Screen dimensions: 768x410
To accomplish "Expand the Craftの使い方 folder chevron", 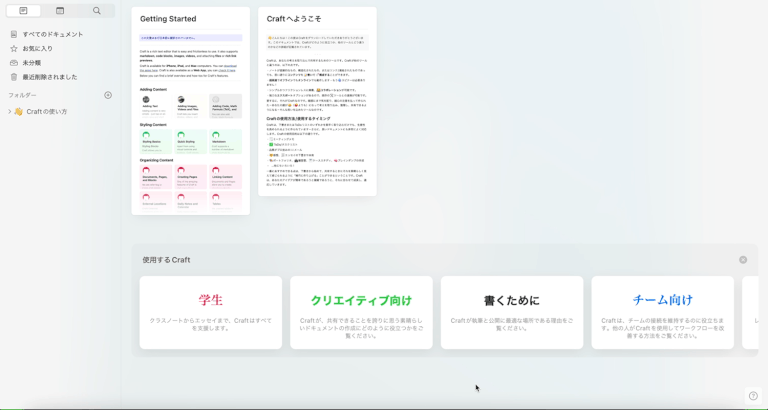I will tap(9, 111).
